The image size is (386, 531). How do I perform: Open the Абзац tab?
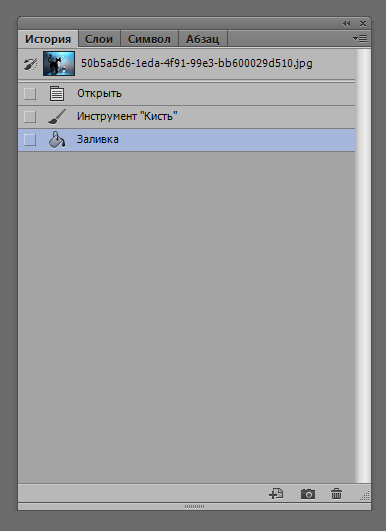pyautogui.click(x=202, y=39)
